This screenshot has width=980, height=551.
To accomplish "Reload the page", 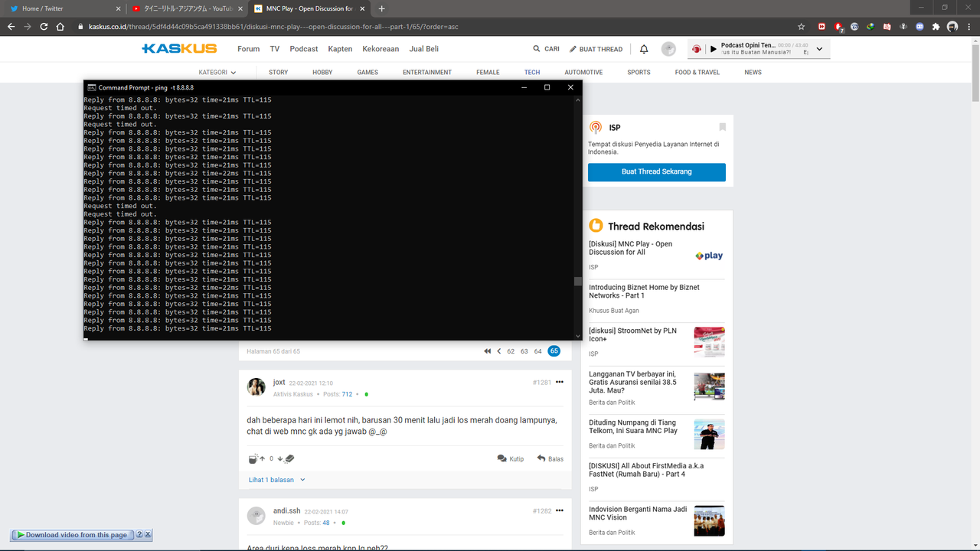I will pos(44,26).
